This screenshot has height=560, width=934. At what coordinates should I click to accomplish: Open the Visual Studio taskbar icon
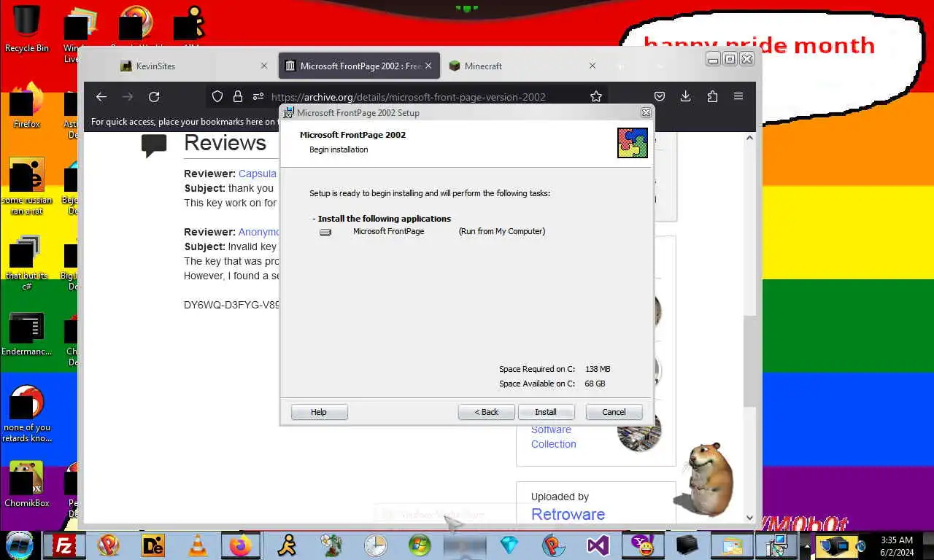(598, 545)
